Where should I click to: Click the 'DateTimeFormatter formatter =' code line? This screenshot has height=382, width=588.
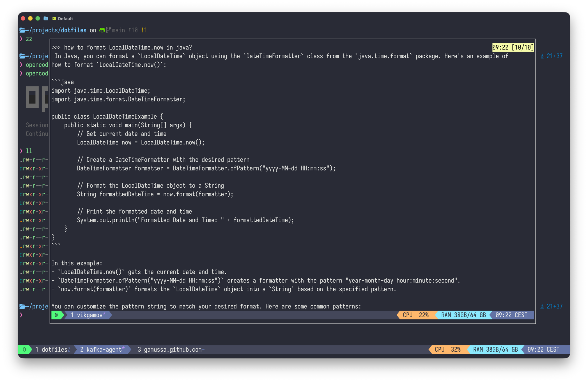coord(206,168)
